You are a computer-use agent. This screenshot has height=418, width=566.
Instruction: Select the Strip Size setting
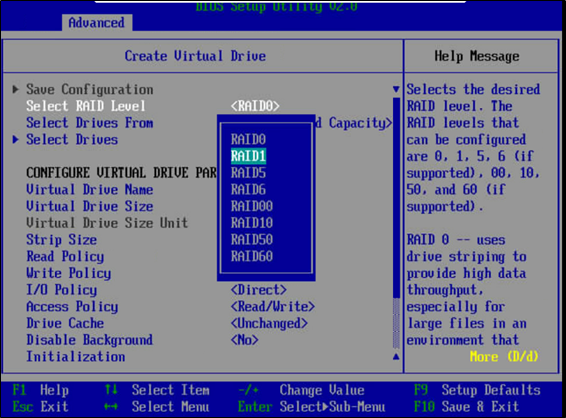click(x=61, y=240)
